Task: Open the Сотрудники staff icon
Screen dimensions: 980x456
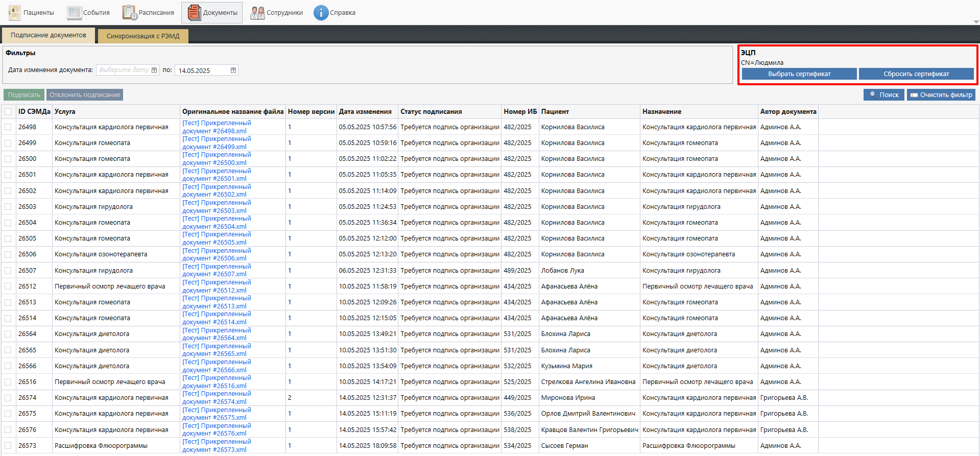Action: click(257, 13)
